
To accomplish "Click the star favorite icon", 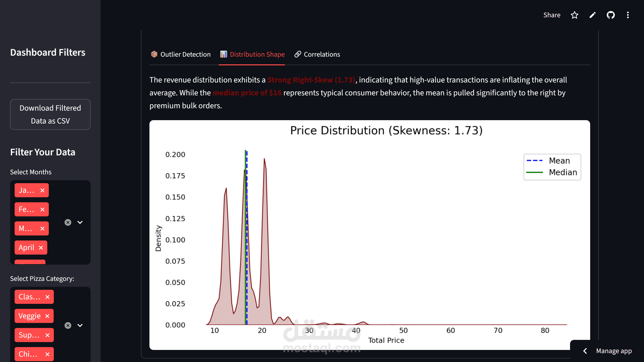I will [x=574, y=15].
